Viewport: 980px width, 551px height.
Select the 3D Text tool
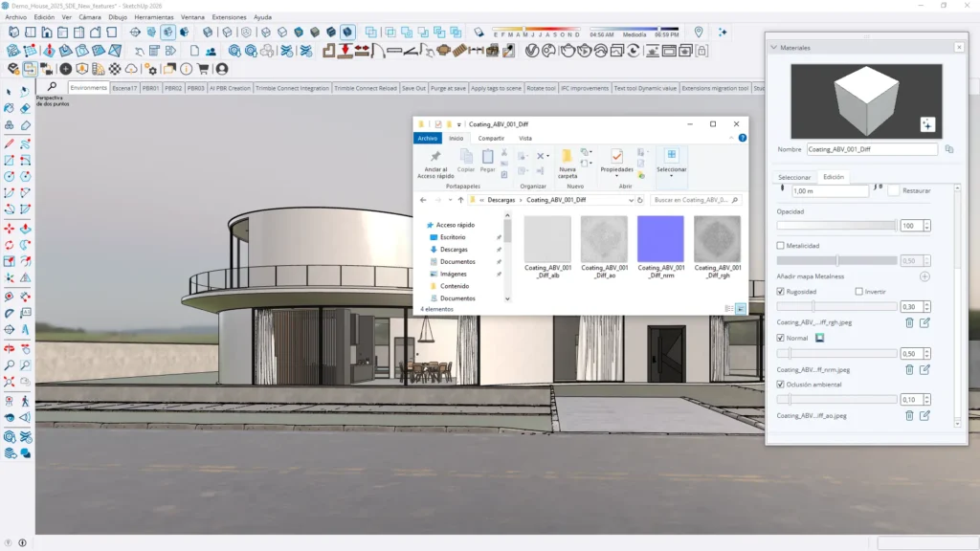[x=25, y=329]
